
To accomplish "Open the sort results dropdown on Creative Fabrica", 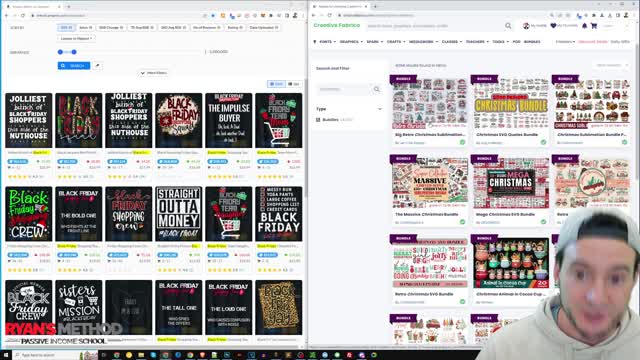I will click(x=611, y=65).
